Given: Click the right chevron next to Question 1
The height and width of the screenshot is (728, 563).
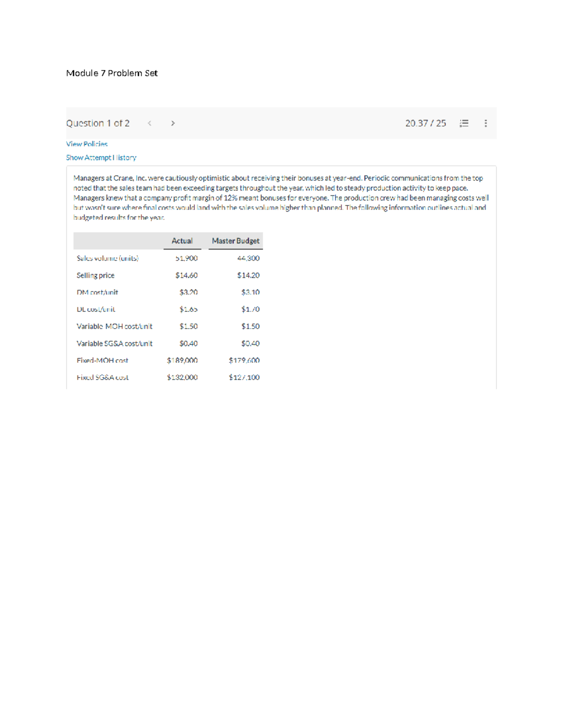Looking at the screenshot, I should click(173, 123).
